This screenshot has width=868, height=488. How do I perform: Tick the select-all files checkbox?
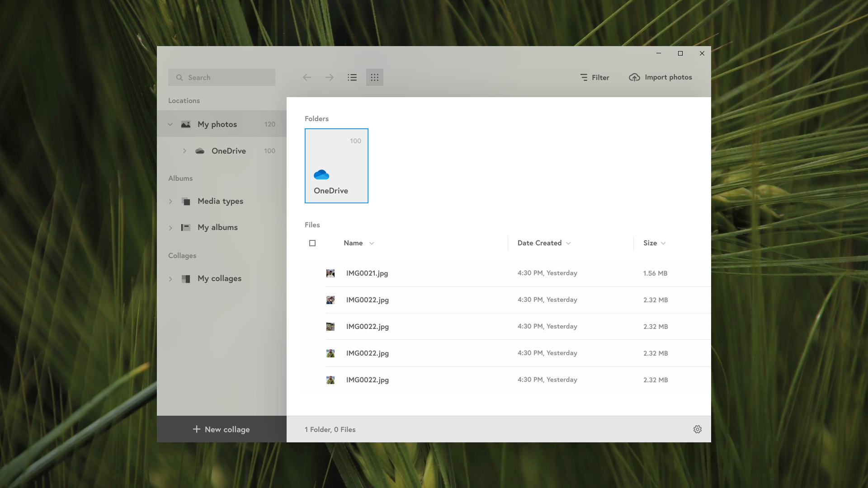click(312, 243)
